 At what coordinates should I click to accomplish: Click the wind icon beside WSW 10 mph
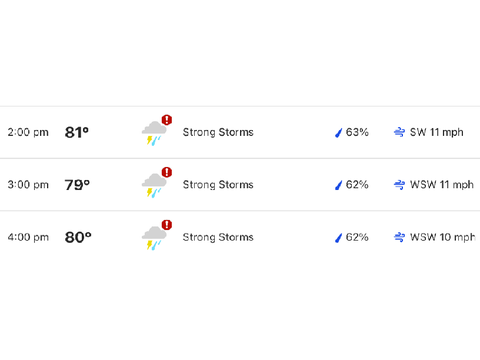(399, 237)
